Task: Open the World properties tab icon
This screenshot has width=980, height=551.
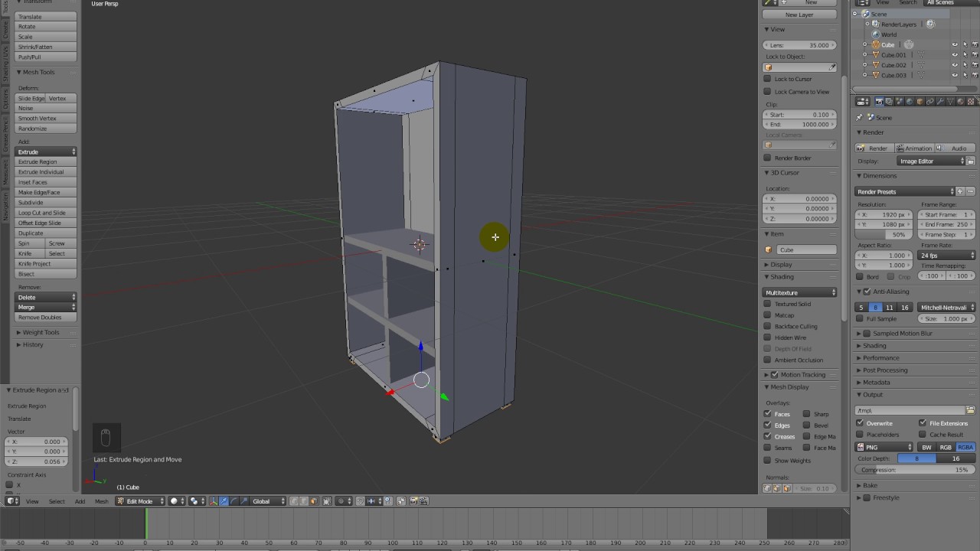Action: tap(910, 102)
